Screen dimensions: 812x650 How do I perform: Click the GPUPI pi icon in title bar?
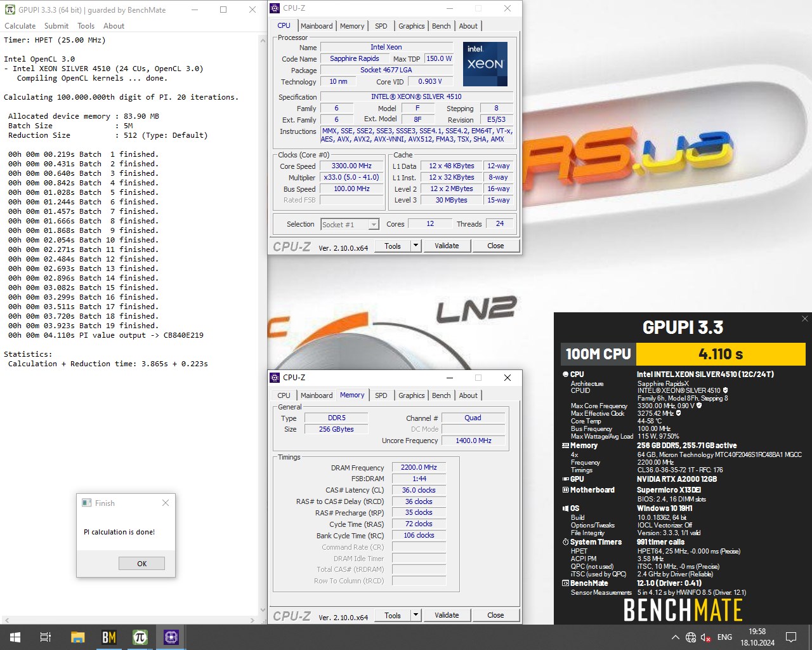(x=10, y=10)
